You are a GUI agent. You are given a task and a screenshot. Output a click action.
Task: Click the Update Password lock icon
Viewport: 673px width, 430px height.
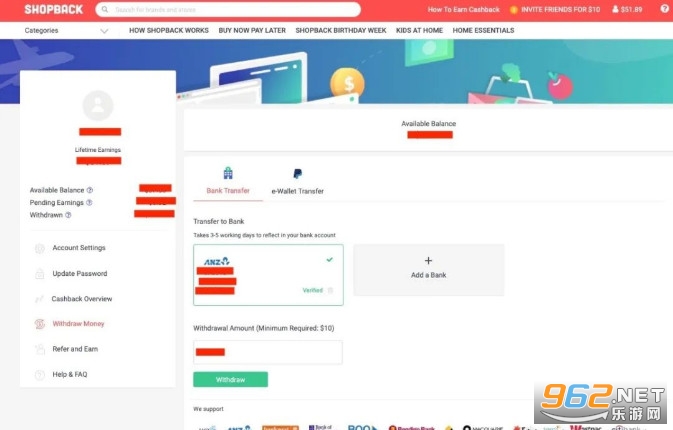point(39,274)
